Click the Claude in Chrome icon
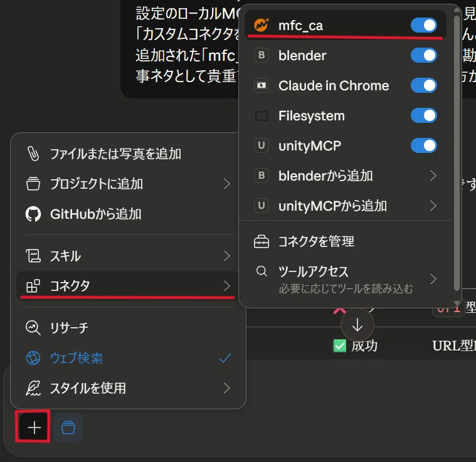The width and height of the screenshot is (476, 462). pos(262,85)
